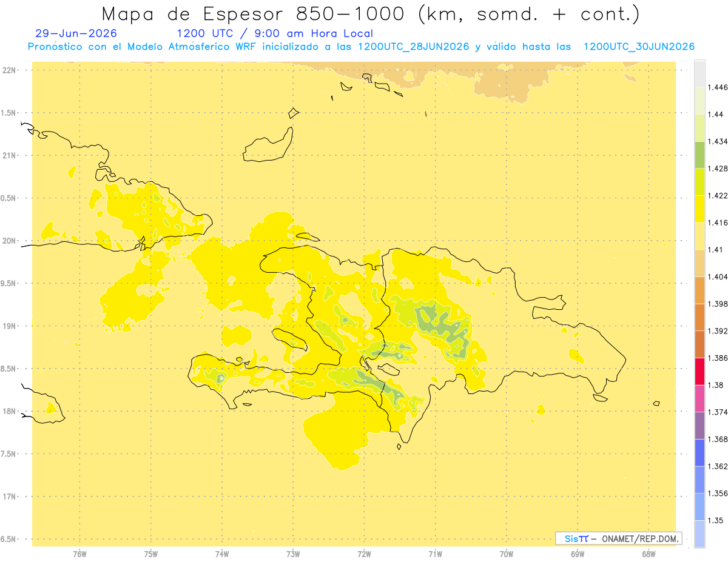Pick the bright yellow swatch between 1.422 and 1.416
This screenshot has height=562, width=728.
point(699,209)
